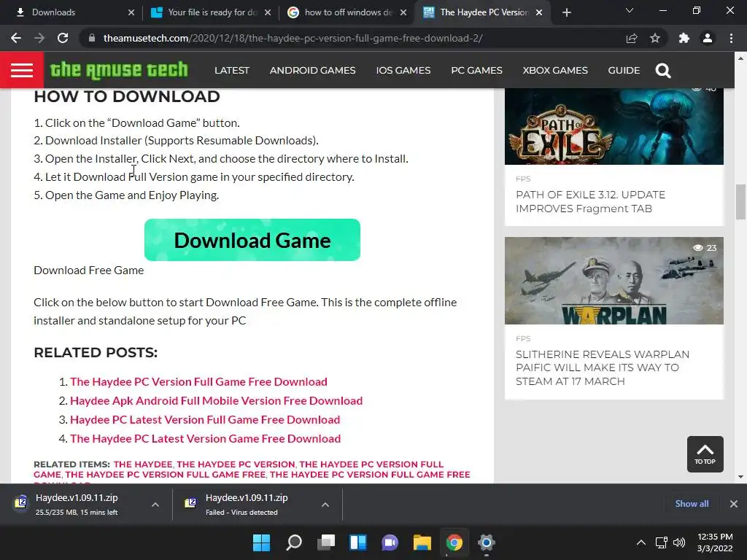Open the tab search dropdown arrow
Viewport: 747px width, 560px height.
pyautogui.click(x=630, y=10)
